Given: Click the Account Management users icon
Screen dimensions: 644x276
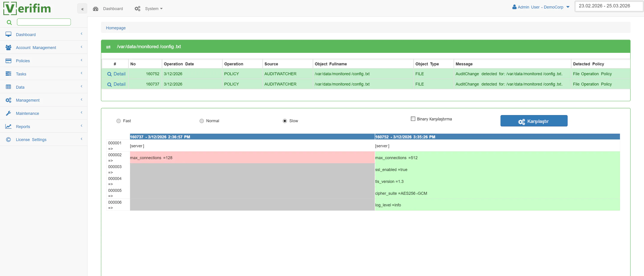Looking at the screenshot, I should pyautogui.click(x=8, y=47).
